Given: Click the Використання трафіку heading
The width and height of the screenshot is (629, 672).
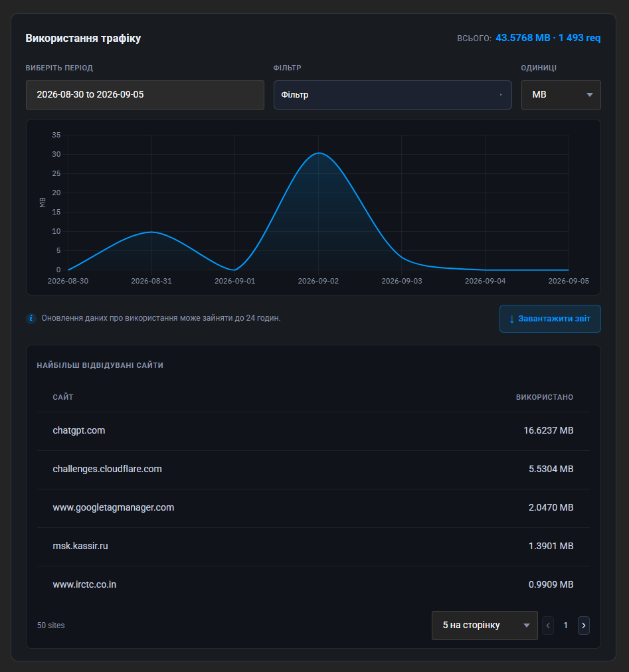Looking at the screenshot, I should point(83,38).
